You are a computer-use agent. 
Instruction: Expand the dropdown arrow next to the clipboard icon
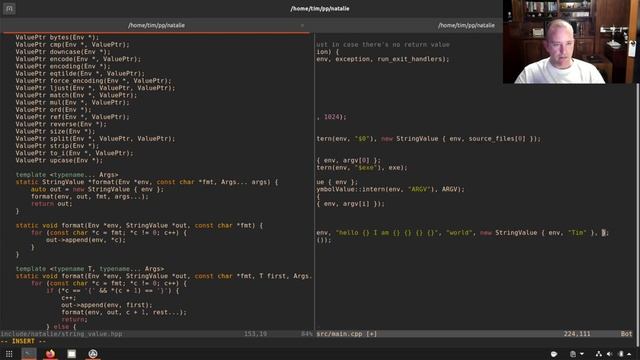(582, 354)
